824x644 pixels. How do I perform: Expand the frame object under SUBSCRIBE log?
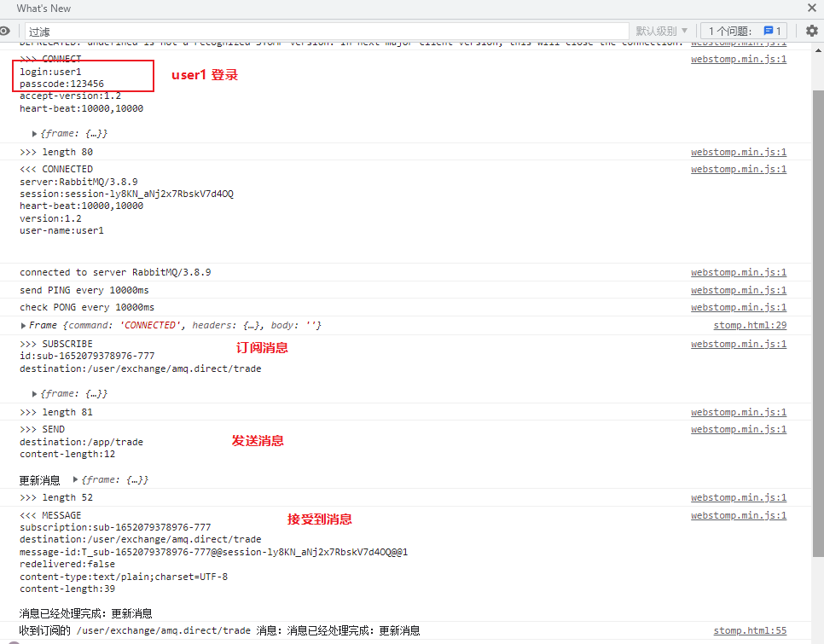point(34,394)
